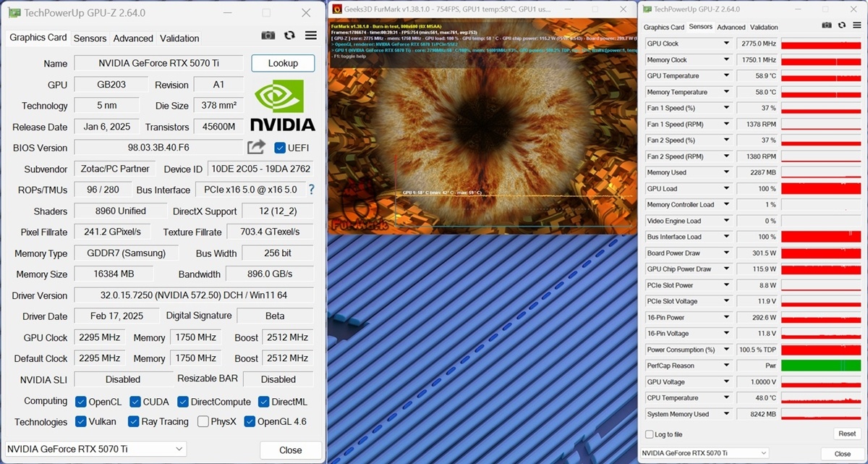Image resolution: width=868 pixels, height=464 pixels.
Task: Toggle the UEFI checkbox
Action: (x=280, y=148)
